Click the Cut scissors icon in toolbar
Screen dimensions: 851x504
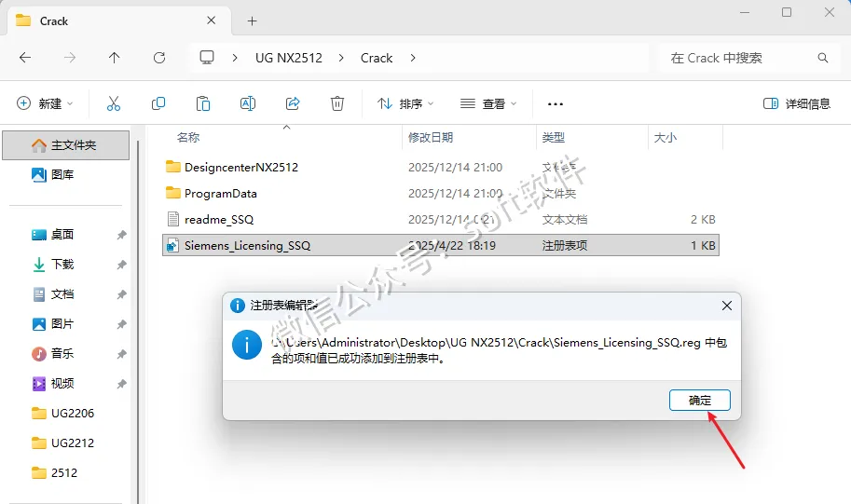(114, 103)
